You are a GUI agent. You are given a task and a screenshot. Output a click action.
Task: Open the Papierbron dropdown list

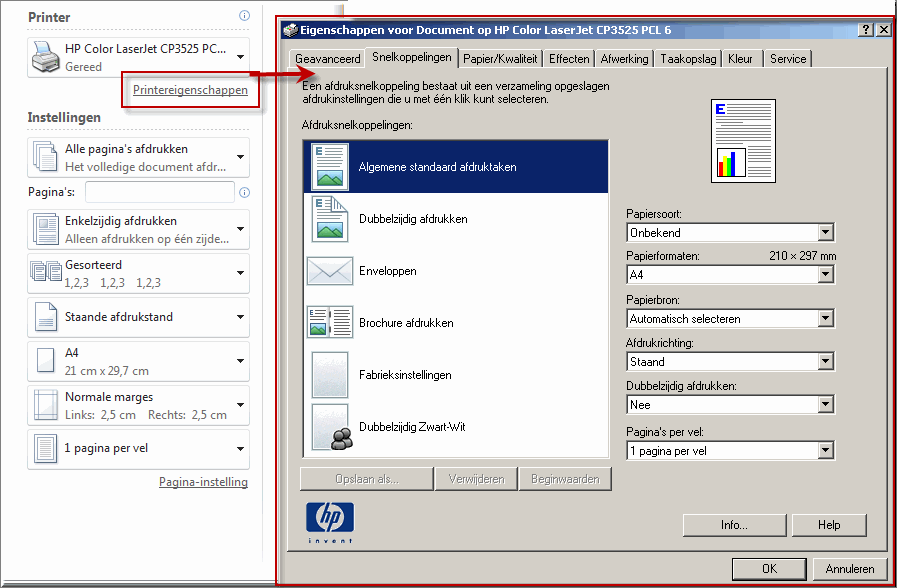825,319
